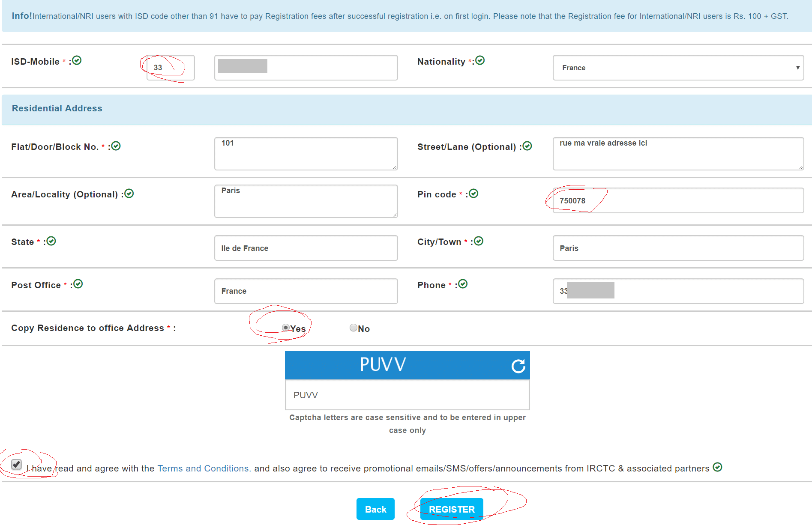
Task: Select No for copy residence address
Action: tap(353, 328)
